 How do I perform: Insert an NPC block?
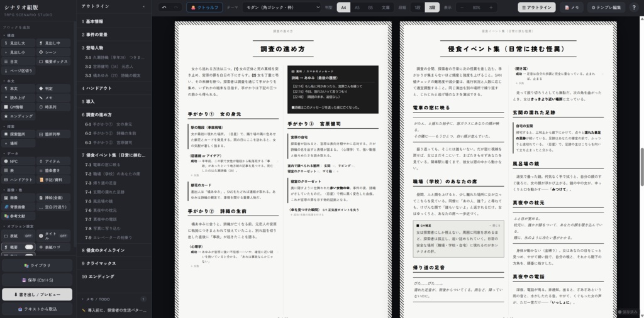18,162
